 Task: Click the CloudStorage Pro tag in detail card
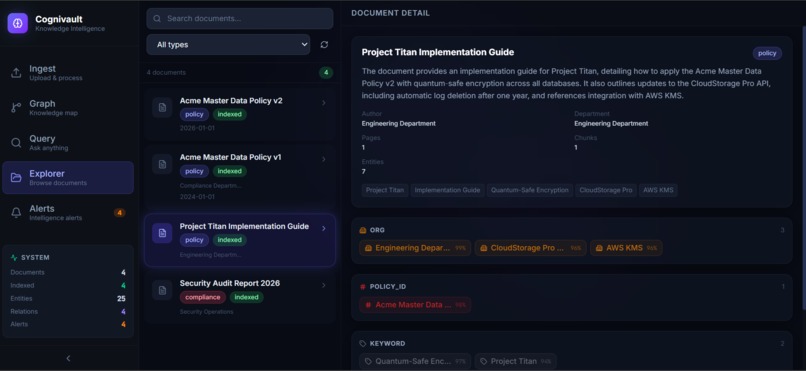[606, 190]
